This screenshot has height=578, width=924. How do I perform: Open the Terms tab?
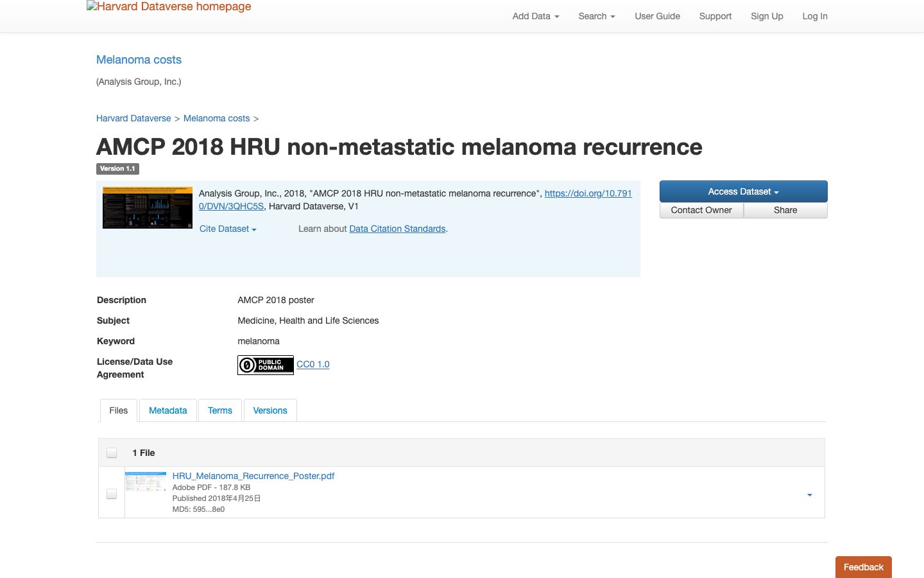(220, 410)
